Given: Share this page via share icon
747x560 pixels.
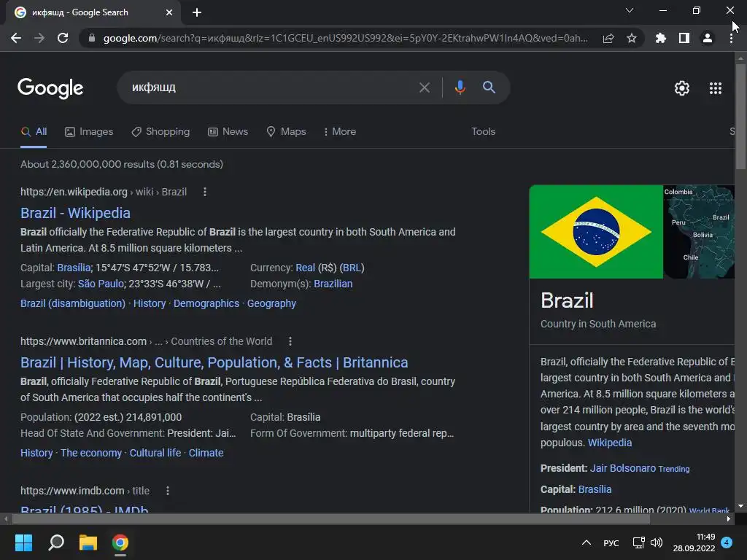Looking at the screenshot, I should pos(608,38).
